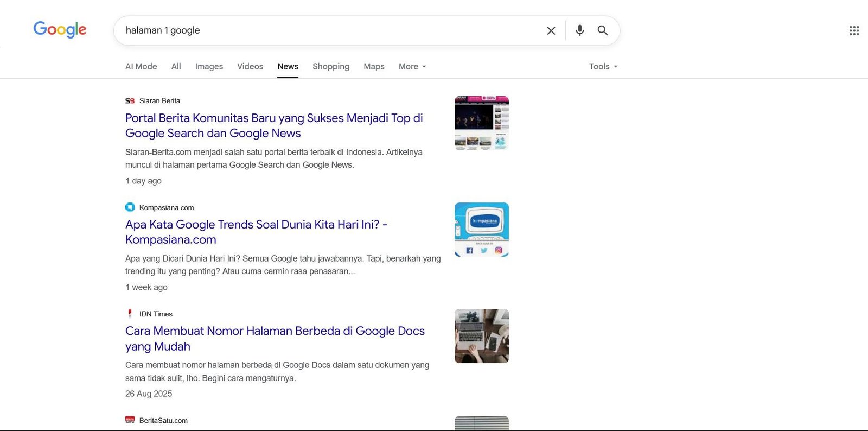Viewport: 868px width, 431px height.
Task: Start voice search with the microphone icon
Action: click(x=579, y=30)
